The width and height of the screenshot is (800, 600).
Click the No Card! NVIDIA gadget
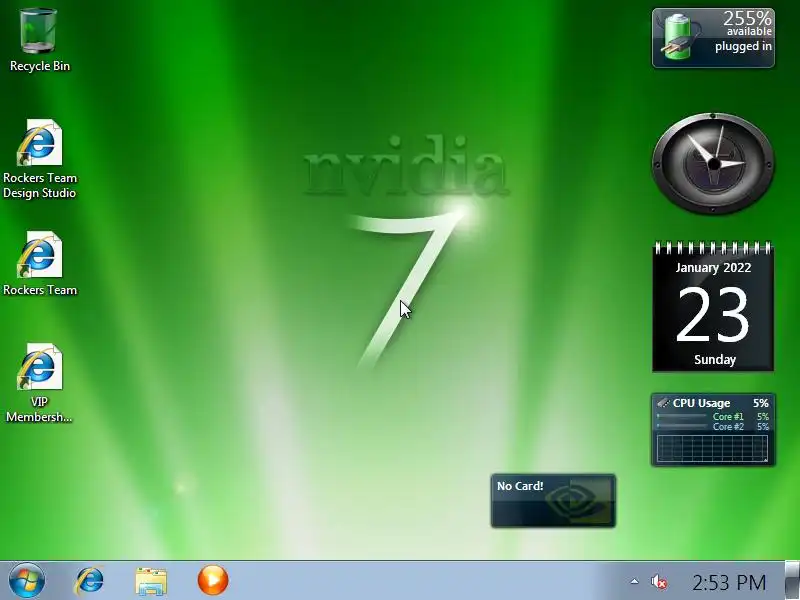point(553,501)
